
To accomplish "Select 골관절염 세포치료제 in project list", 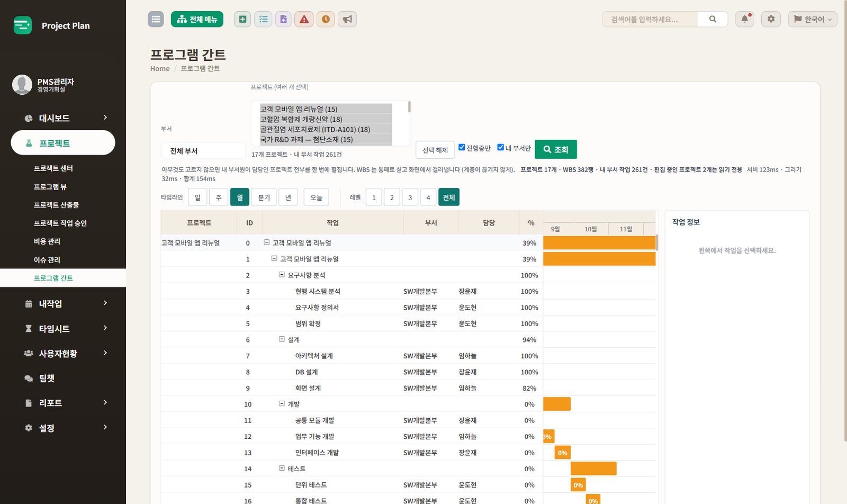I will (x=326, y=129).
